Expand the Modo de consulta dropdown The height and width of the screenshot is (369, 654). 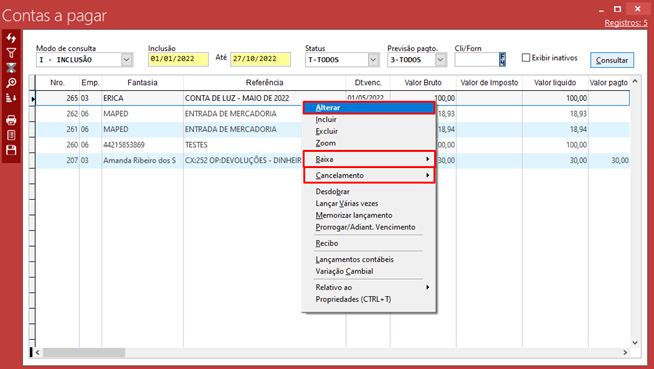127,60
